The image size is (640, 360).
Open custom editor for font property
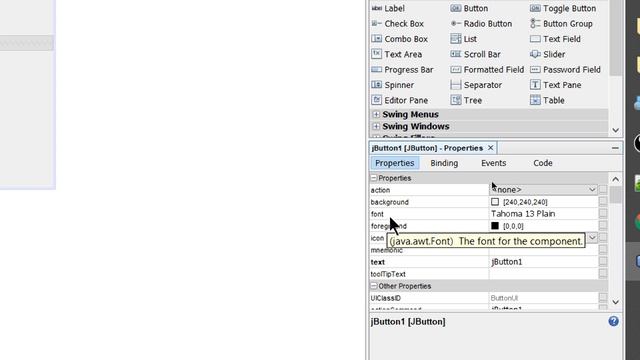point(603,213)
